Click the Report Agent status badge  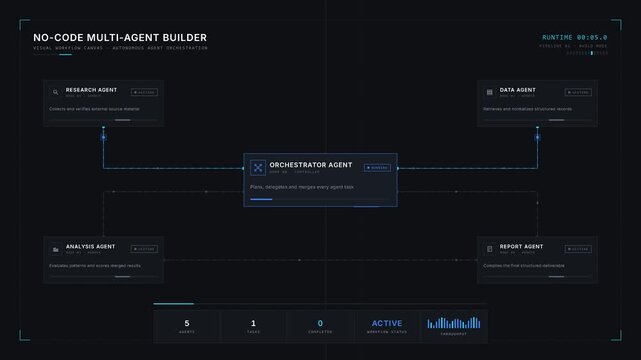point(578,249)
